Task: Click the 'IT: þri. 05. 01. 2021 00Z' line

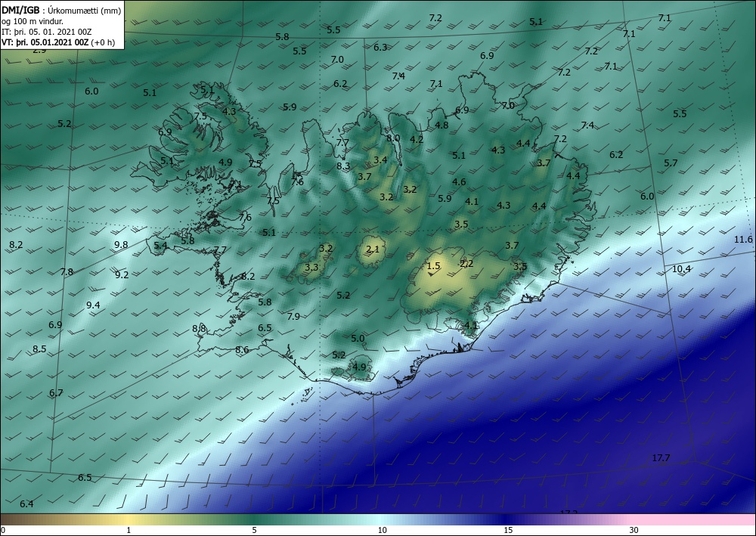Action: (x=47, y=32)
